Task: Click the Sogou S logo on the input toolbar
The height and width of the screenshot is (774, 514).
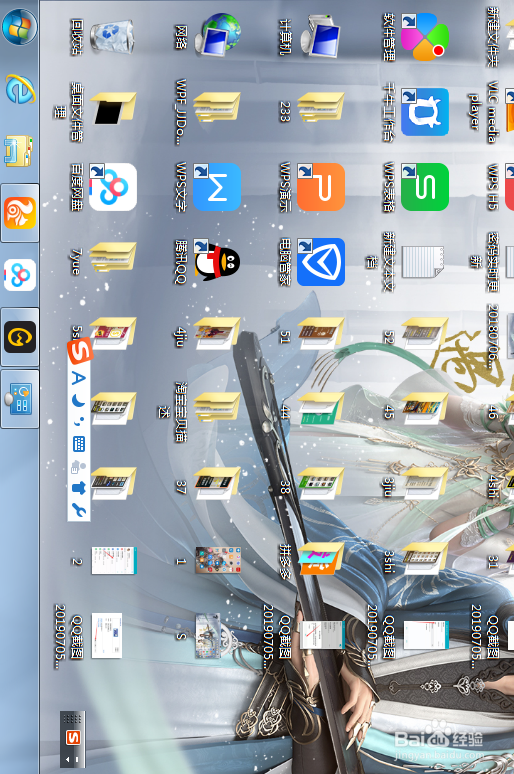Action: point(79,350)
